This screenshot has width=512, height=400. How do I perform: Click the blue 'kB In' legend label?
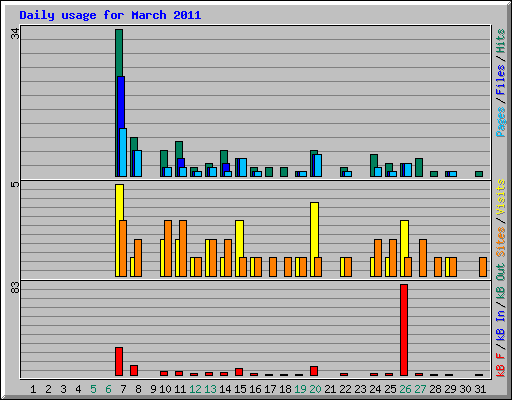coord(500,325)
